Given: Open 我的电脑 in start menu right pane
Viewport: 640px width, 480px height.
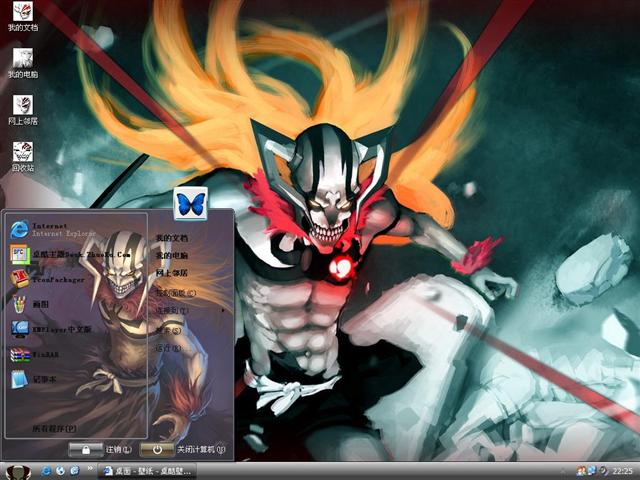Looking at the screenshot, I should pyautogui.click(x=172, y=256).
